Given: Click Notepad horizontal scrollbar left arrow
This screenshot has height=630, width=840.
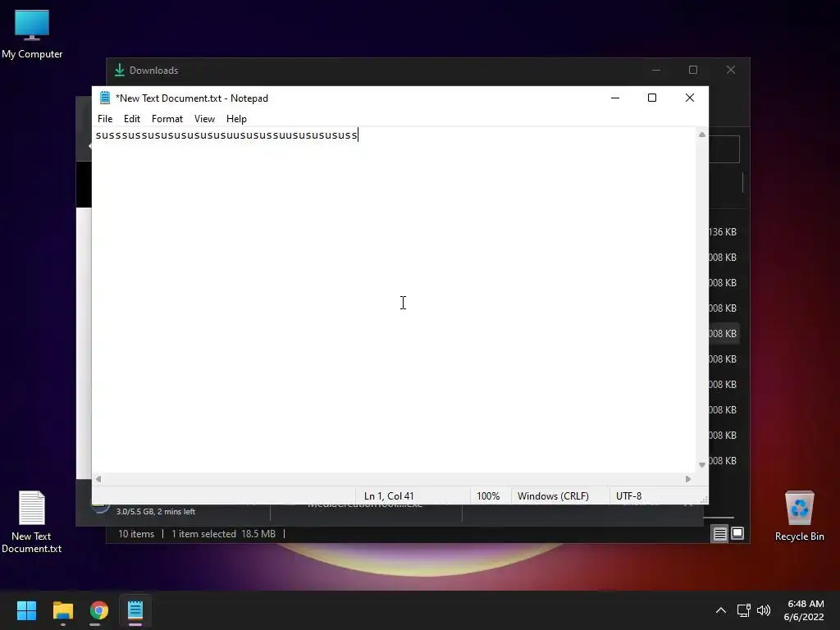Looking at the screenshot, I should (x=98, y=479).
